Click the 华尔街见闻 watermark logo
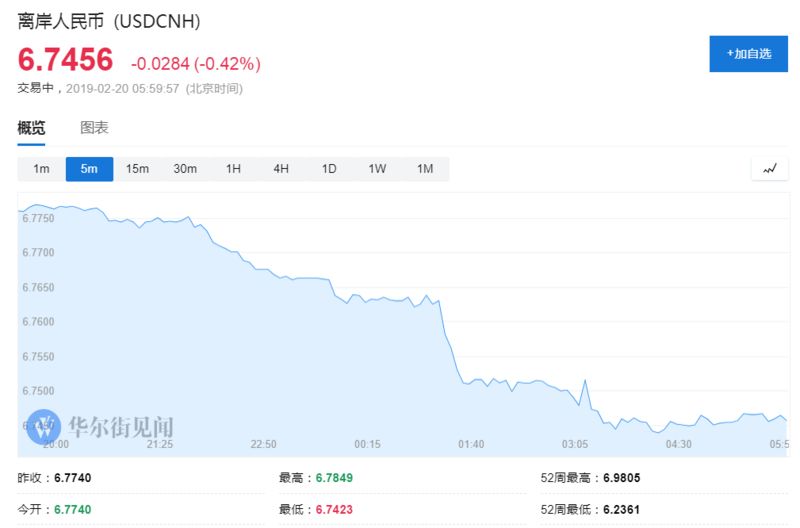The image size is (800, 528). 101,426
